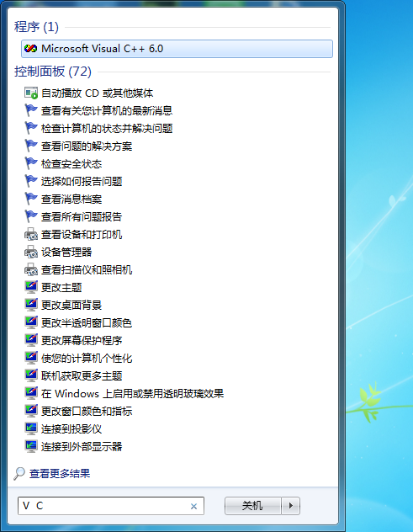413x532 pixels.
Task: Click printer icon beside 设备管理器
Action: 31,252
